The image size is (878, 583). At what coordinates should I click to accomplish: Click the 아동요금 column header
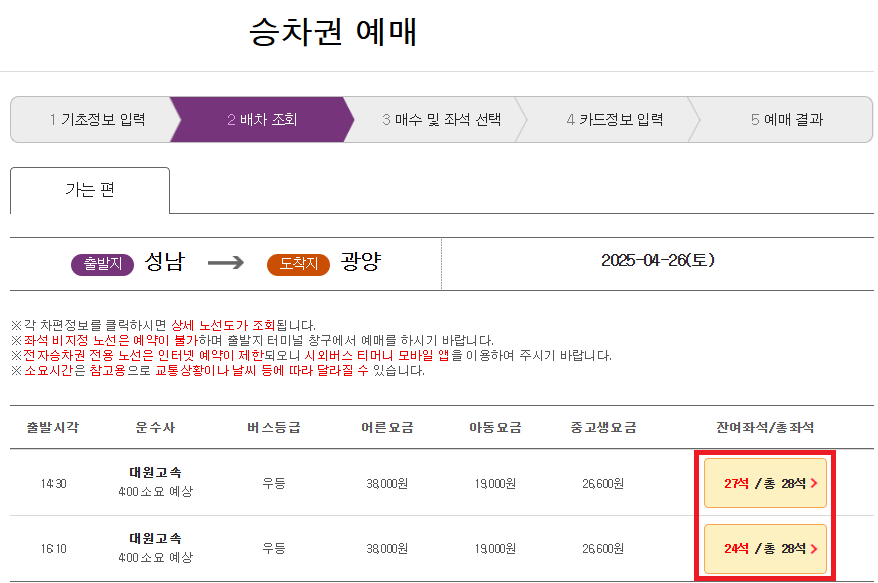click(x=495, y=428)
